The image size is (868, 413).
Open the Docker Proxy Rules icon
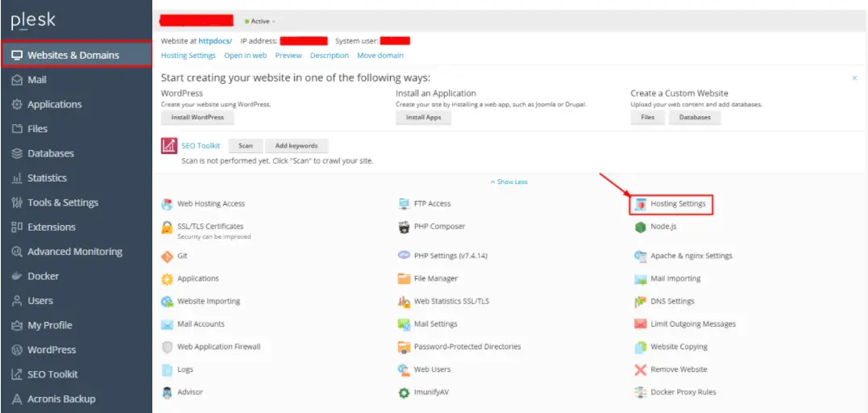(640, 392)
